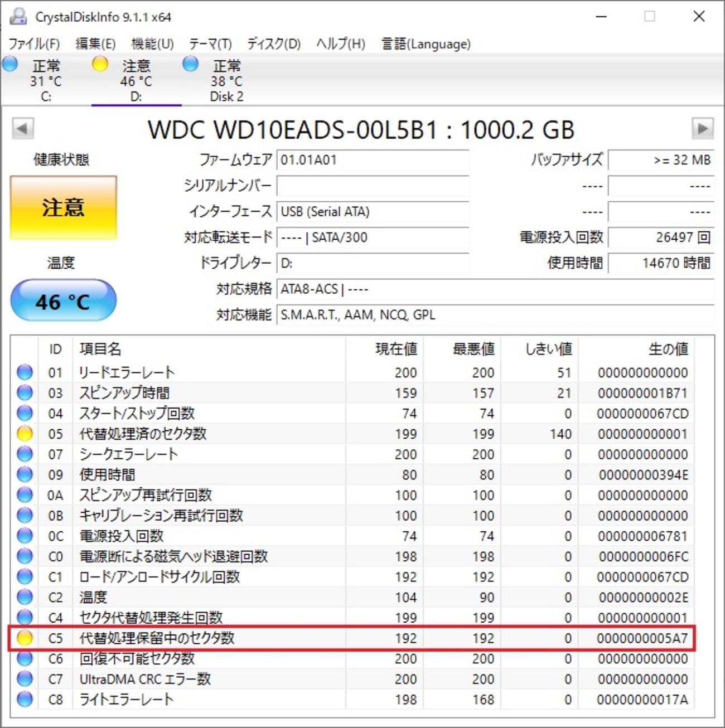Select the セクタ代替処理発生回数 row name
The height and width of the screenshot is (728, 725).
tap(151, 618)
